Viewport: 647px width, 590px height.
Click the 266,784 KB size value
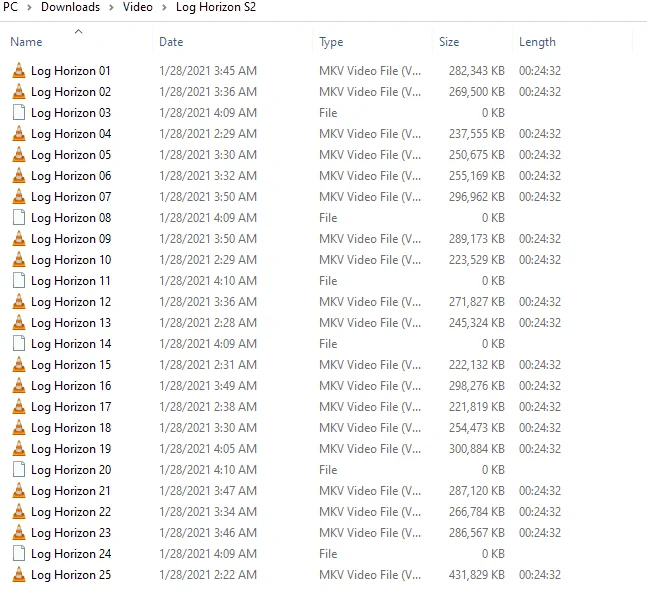pos(477,512)
